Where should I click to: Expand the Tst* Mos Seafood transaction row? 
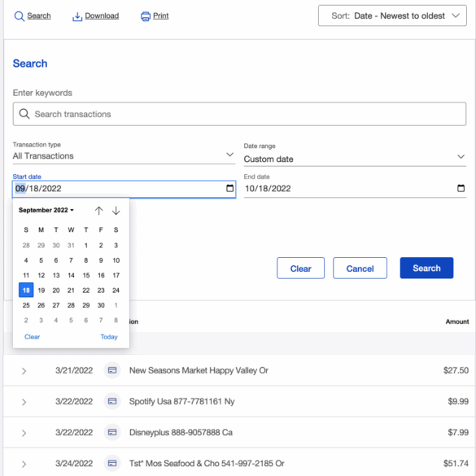pos(24,464)
